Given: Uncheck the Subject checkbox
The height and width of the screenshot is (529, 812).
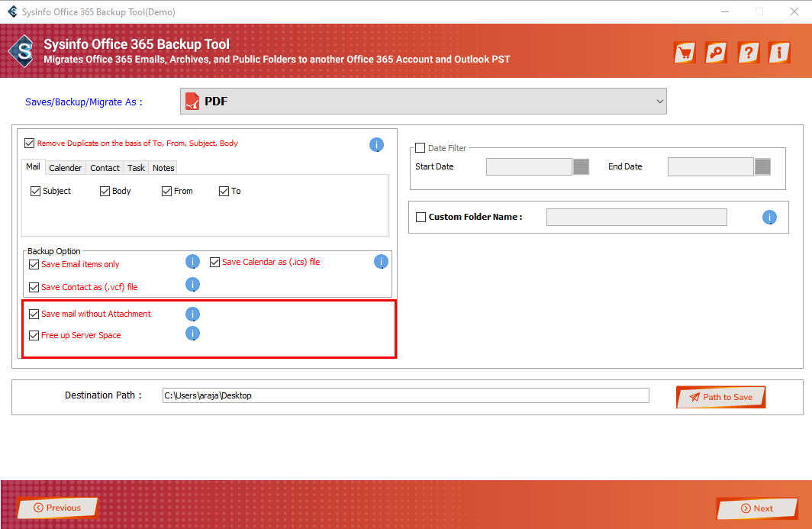Looking at the screenshot, I should point(35,191).
